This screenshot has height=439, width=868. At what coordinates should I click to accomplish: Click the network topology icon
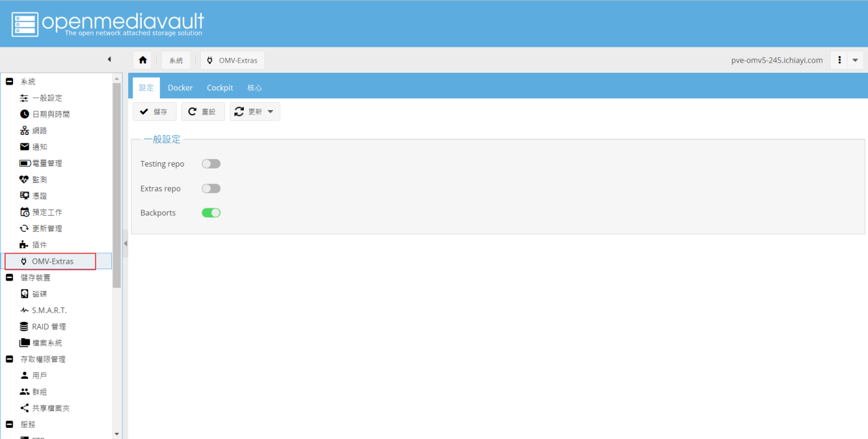click(24, 131)
